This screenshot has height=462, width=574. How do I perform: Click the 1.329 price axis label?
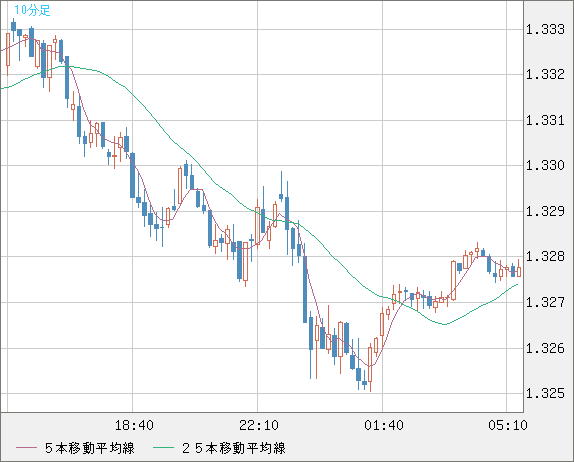coord(545,212)
